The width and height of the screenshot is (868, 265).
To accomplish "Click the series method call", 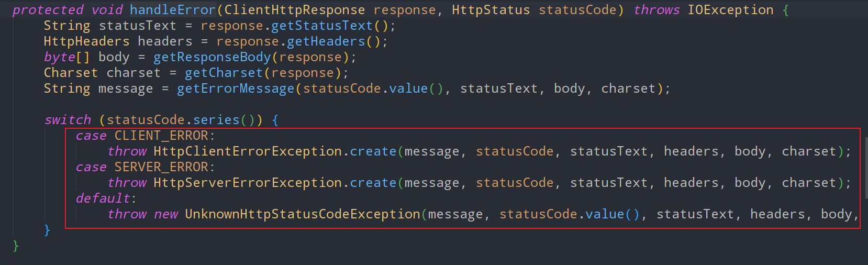I will (x=216, y=120).
